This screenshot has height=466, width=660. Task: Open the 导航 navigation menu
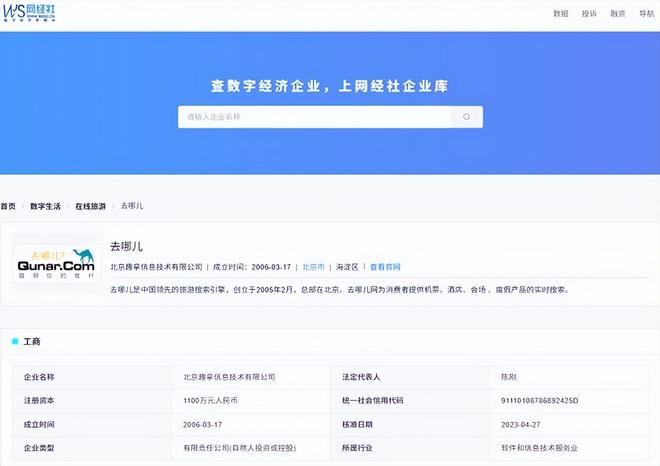click(646, 14)
